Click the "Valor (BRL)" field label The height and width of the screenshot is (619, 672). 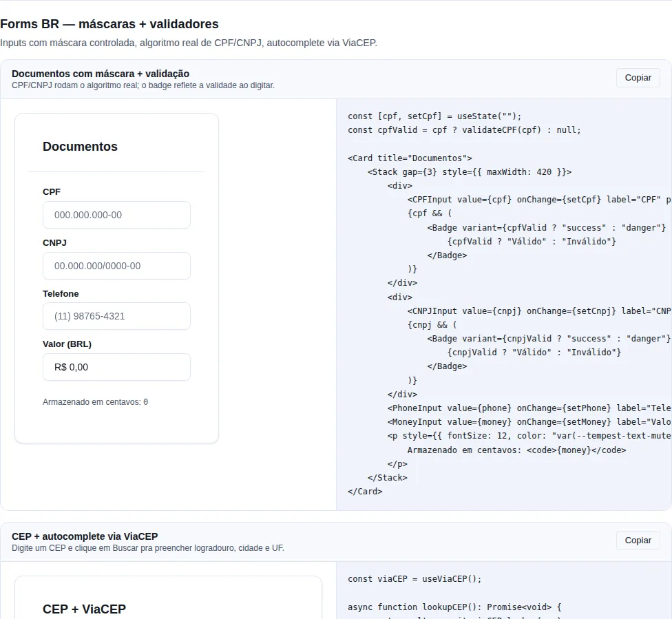tap(67, 344)
